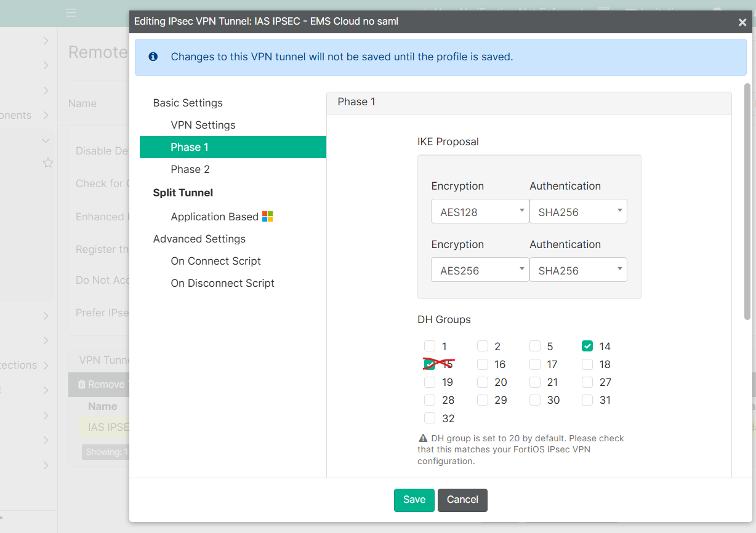The height and width of the screenshot is (533, 756).
Task: Click the blue info icon in the banner
Action: (153, 57)
